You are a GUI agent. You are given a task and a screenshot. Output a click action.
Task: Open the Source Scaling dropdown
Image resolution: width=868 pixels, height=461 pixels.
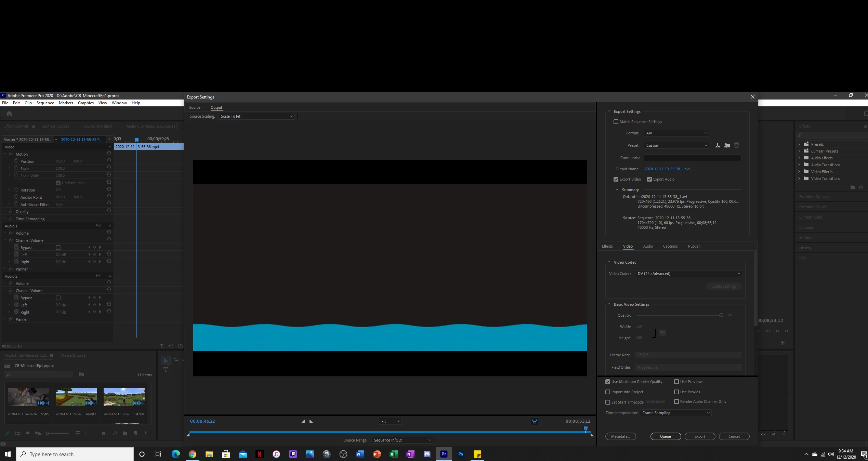(x=256, y=116)
